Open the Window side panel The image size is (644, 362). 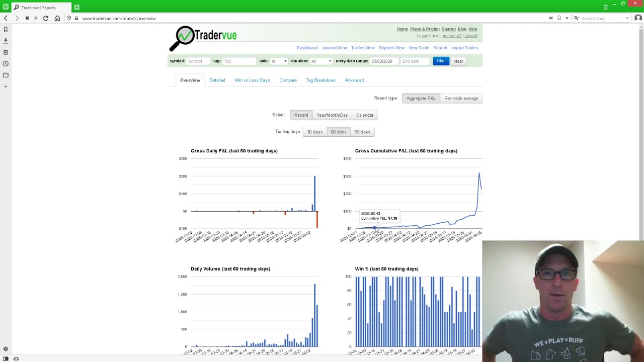point(6,75)
